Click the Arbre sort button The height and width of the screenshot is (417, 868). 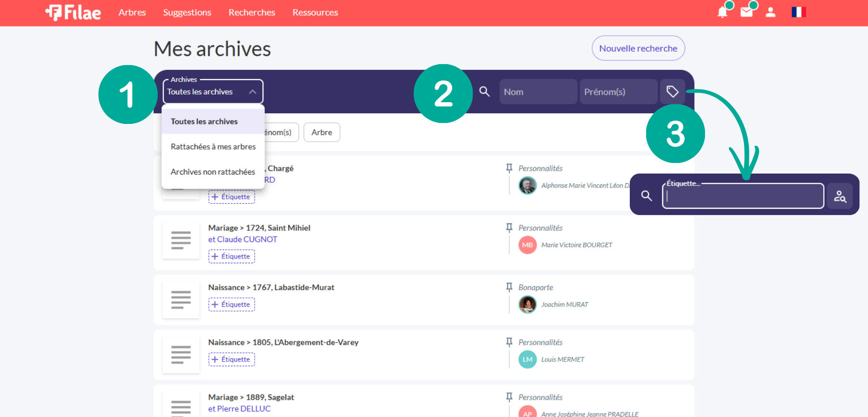(322, 133)
